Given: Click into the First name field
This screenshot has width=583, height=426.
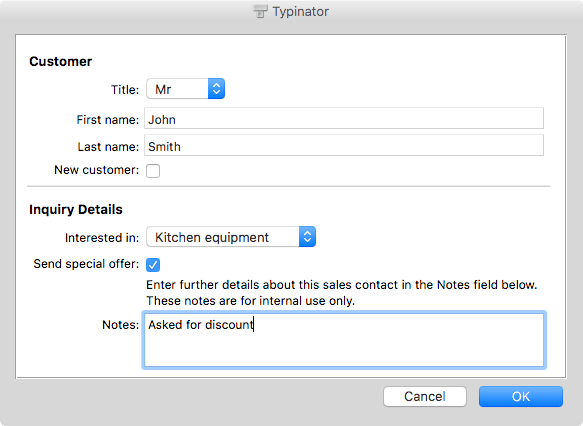Looking at the screenshot, I should (344, 119).
